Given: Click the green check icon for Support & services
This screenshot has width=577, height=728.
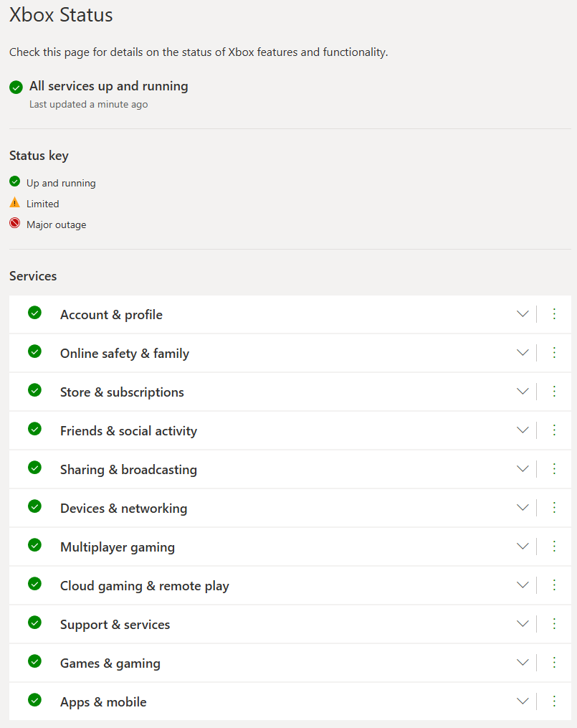Looking at the screenshot, I should pos(35,623).
